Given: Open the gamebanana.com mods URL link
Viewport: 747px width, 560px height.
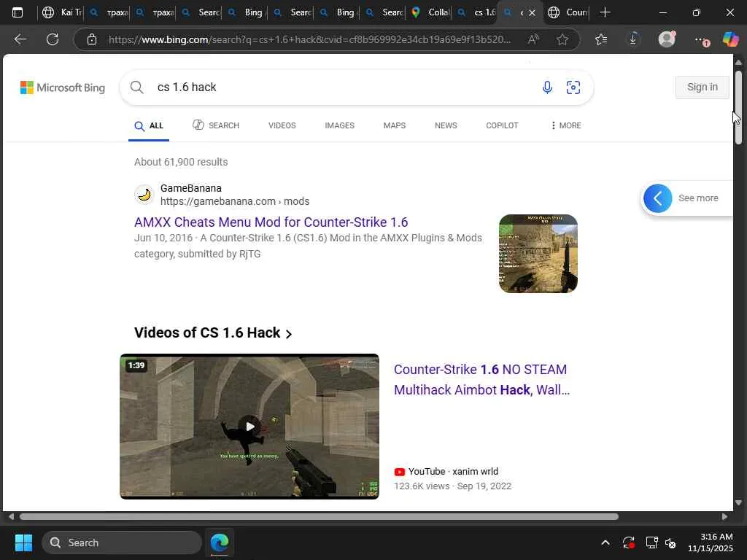Looking at the screenshot, I should [x=235, y=201].
